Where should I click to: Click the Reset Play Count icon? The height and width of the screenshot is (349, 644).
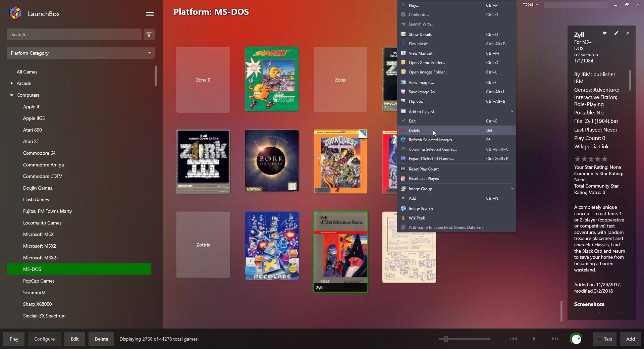403,169
